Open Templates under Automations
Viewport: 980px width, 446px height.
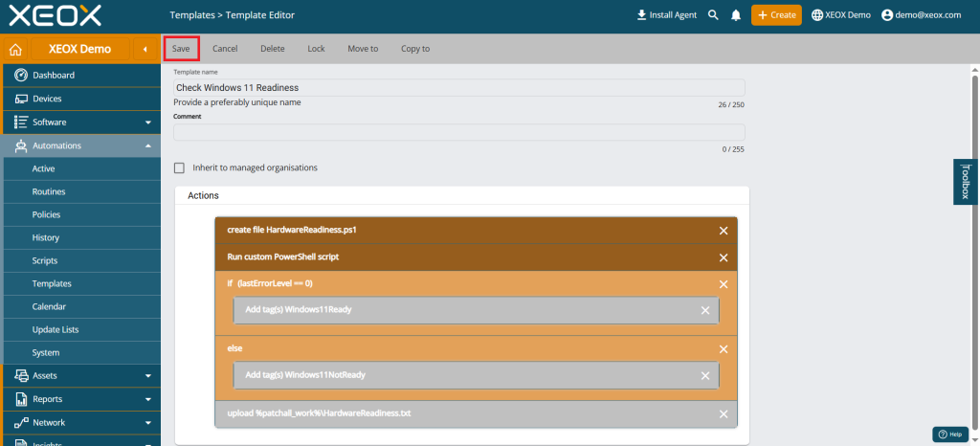82,283
